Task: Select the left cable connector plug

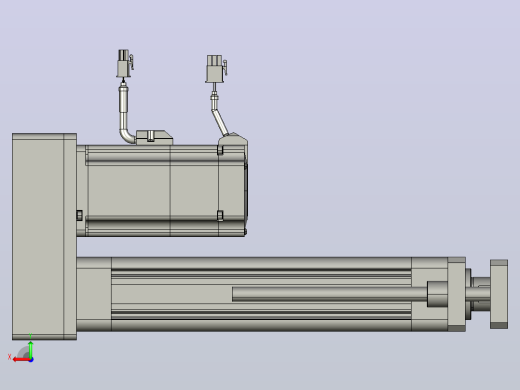Action: [x=125, y=63]
